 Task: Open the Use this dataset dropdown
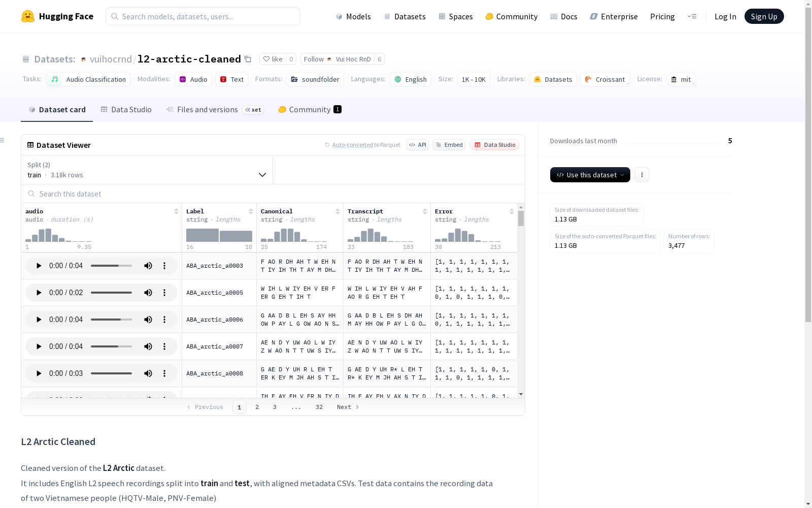[590, 175]
